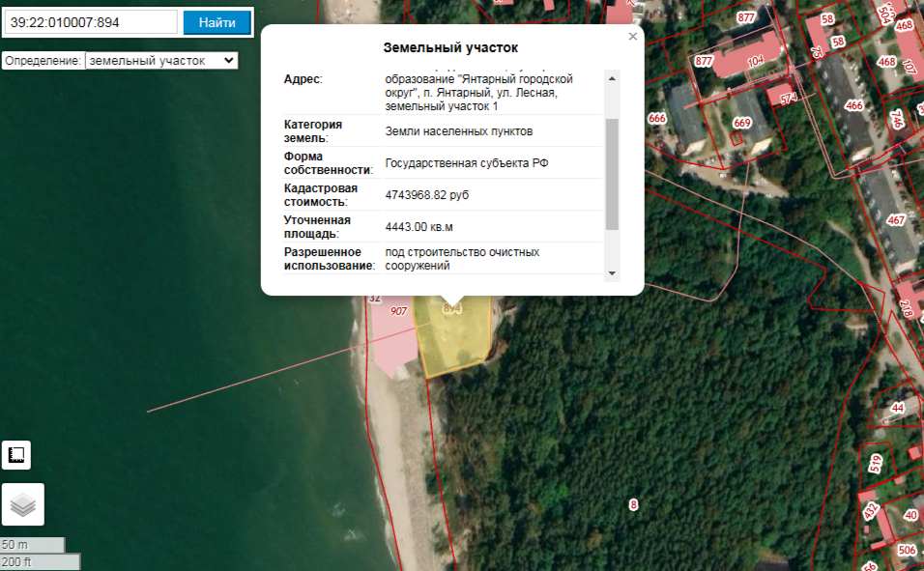924x571 pixels.
Task: Open the Определение type dropdown
Action: [160, 60]
